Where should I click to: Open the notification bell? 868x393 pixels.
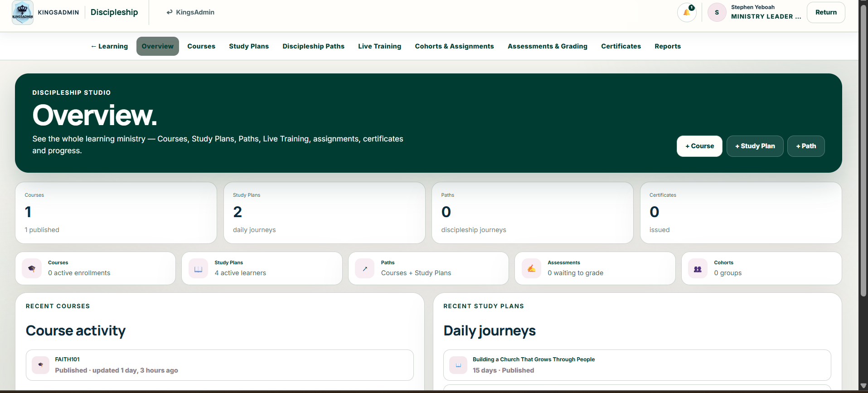tap(687, 12)
